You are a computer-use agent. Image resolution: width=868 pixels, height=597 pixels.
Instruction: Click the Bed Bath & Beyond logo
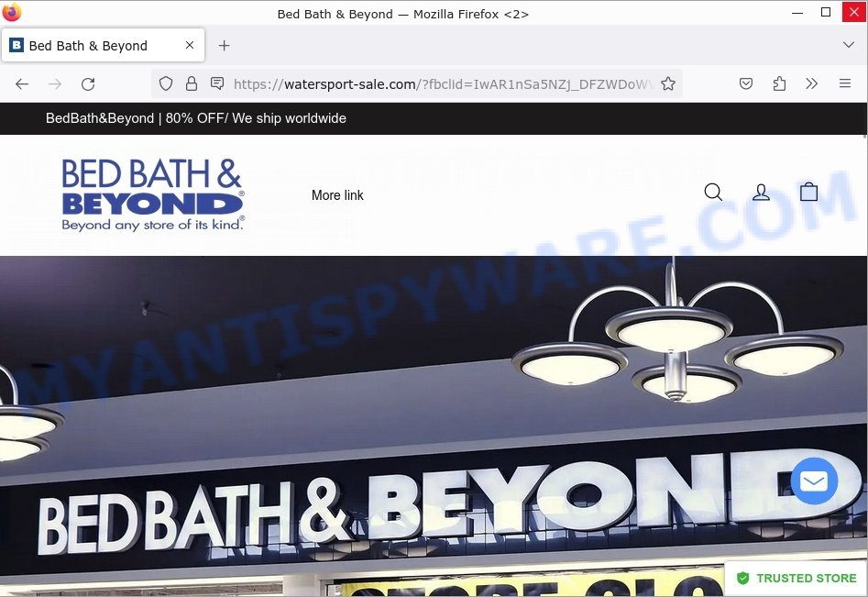(153, 194)
